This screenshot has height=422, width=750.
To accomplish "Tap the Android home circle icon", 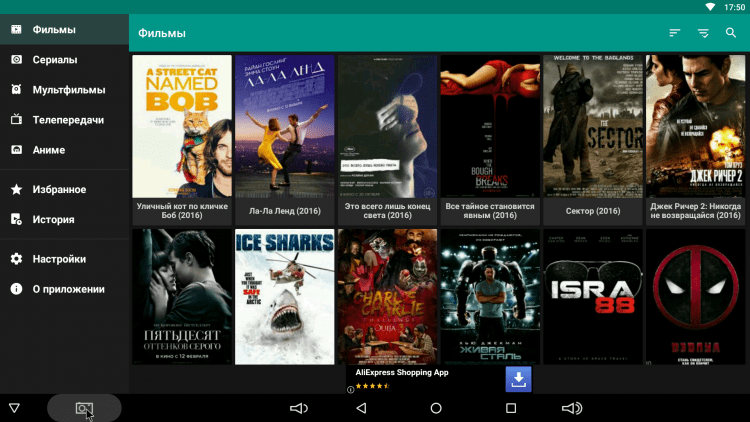I will (x=436, y=408).
